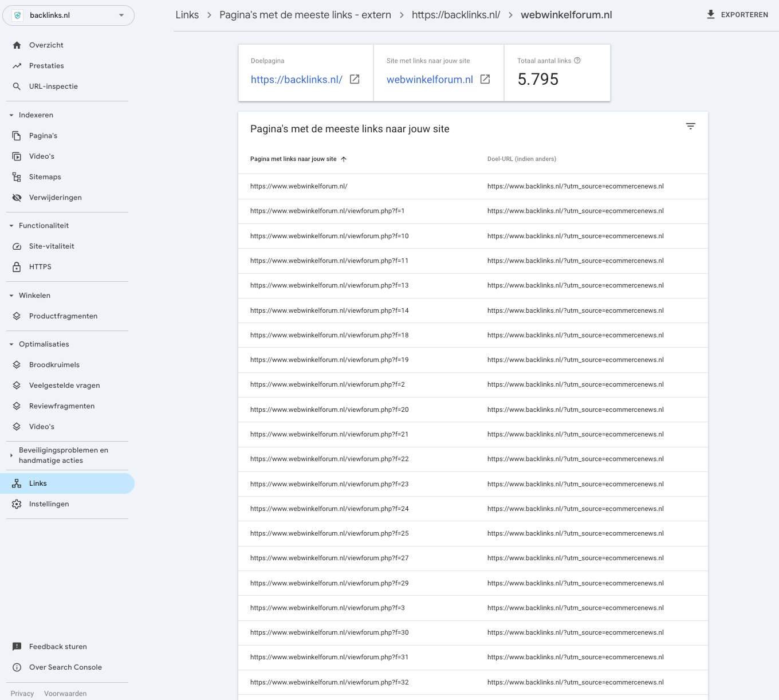Open the HTTPS report
This screenshot has width=779, height=700.
pos(40,266)
